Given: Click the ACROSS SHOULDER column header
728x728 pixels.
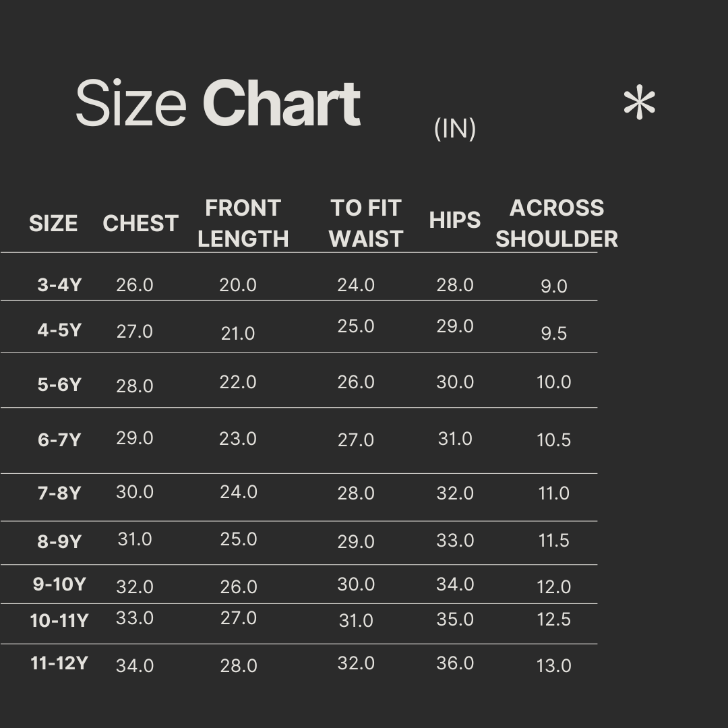Looking at the screenshot, I should pos(557,223).
